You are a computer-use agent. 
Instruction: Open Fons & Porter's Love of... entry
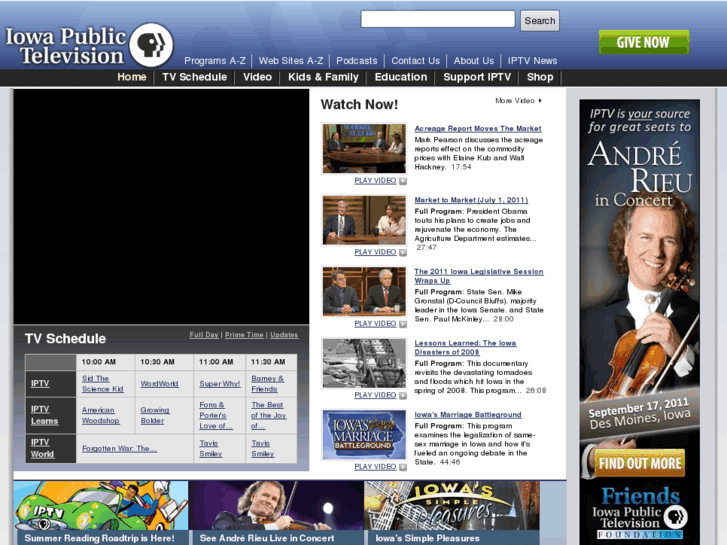(216, 415)
